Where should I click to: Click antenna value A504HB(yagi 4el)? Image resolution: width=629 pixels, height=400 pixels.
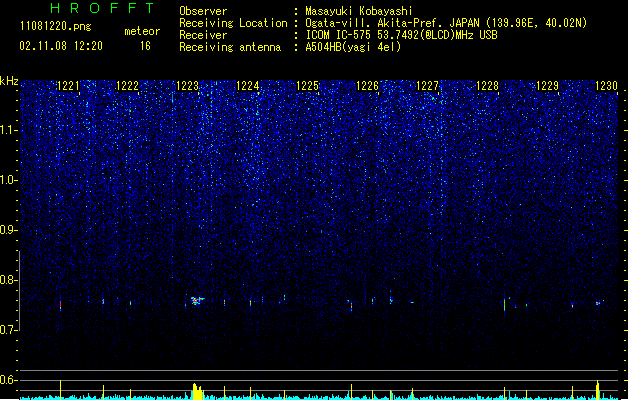353,47
